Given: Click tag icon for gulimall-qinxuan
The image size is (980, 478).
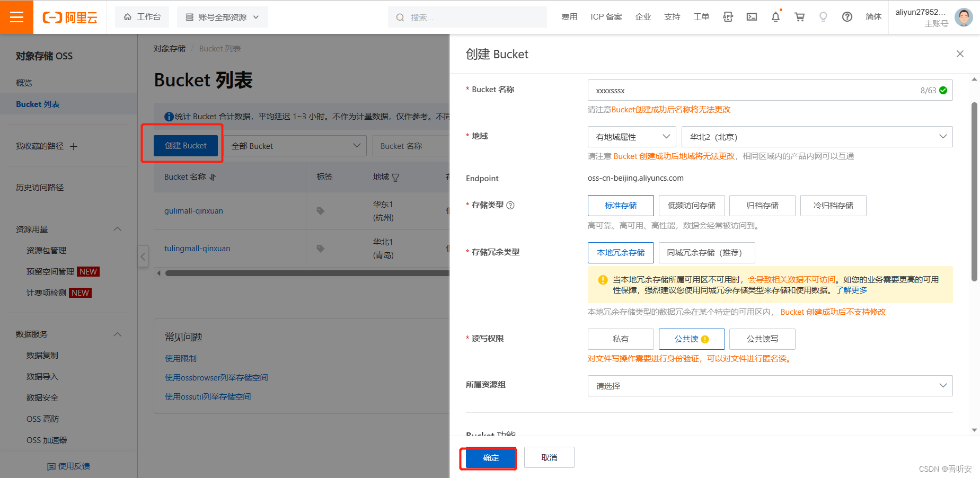Looking at the screenshot, I should point(320,211).
